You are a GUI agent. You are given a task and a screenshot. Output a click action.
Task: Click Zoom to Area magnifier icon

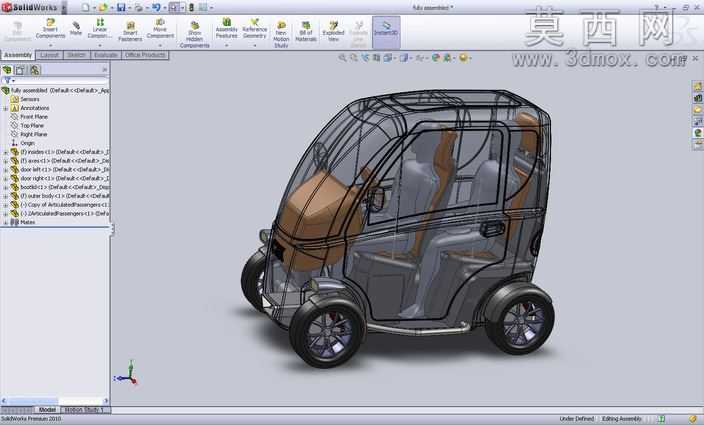tap(354, 58)
